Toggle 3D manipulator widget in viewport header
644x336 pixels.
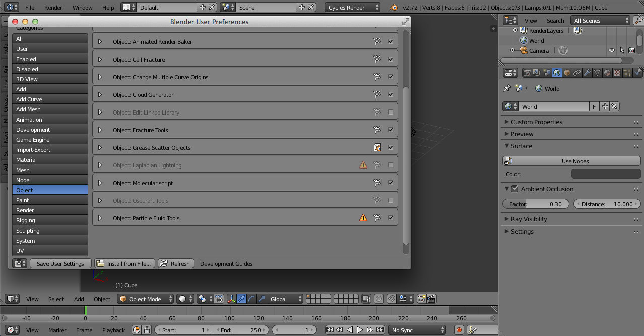pos(232,299)
